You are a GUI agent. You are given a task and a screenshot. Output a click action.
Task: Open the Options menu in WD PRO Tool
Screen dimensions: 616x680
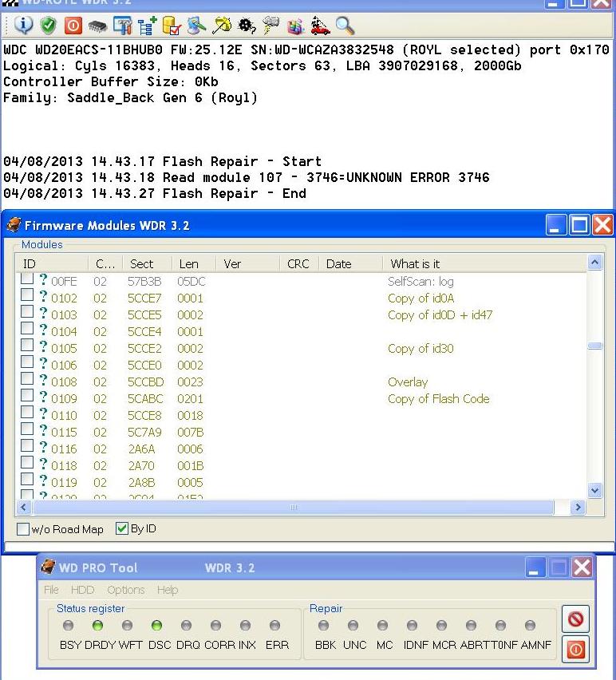pos(126,590)
